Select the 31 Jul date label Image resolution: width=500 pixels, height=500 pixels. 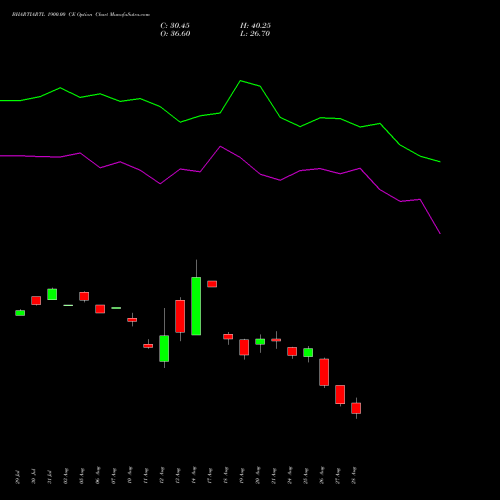[x=50, y=477]
